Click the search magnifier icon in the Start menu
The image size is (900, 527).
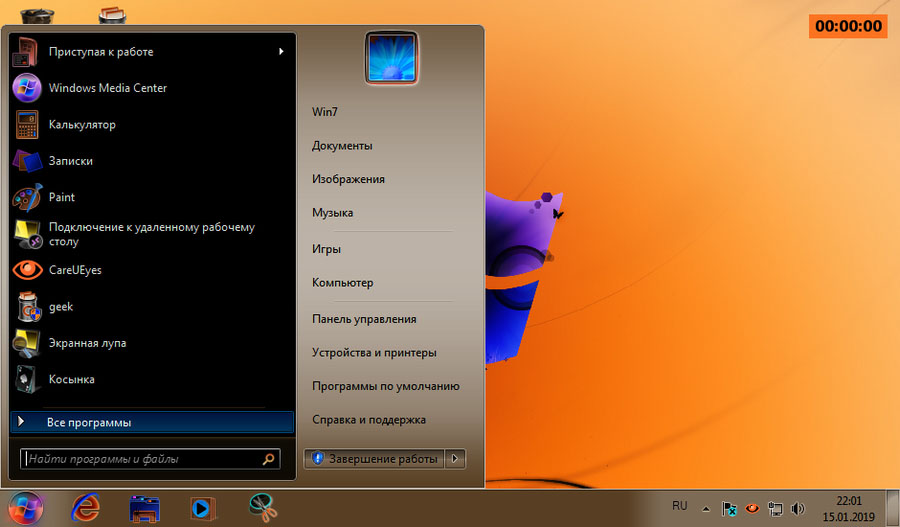(x=268, y=459)
